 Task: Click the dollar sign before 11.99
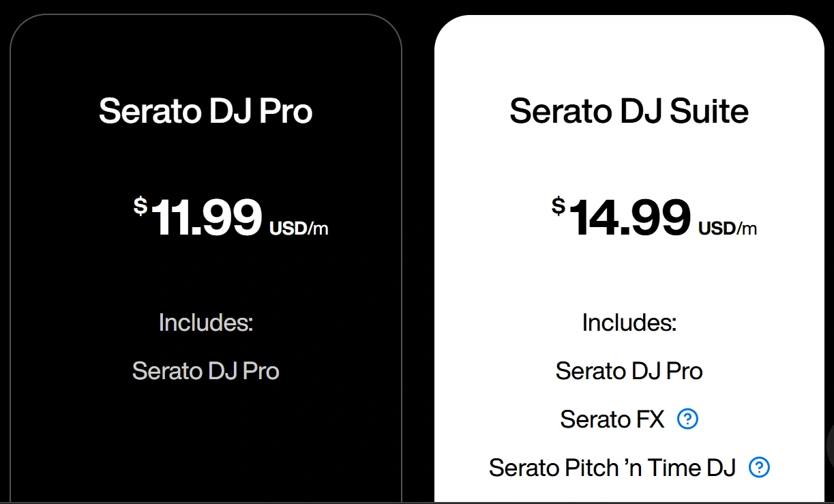pos(140,205)
